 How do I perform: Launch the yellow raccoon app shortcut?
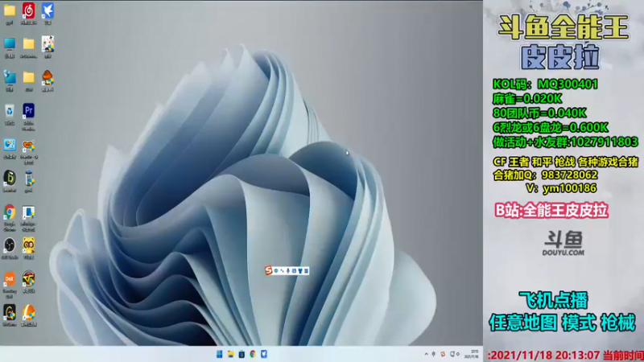point(28,248)
